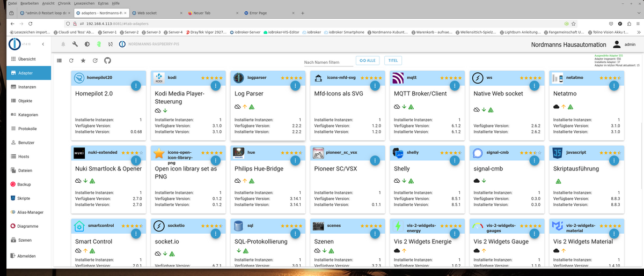Click the admin user avatar icon
644x276 pixels.
click(616, 45)
